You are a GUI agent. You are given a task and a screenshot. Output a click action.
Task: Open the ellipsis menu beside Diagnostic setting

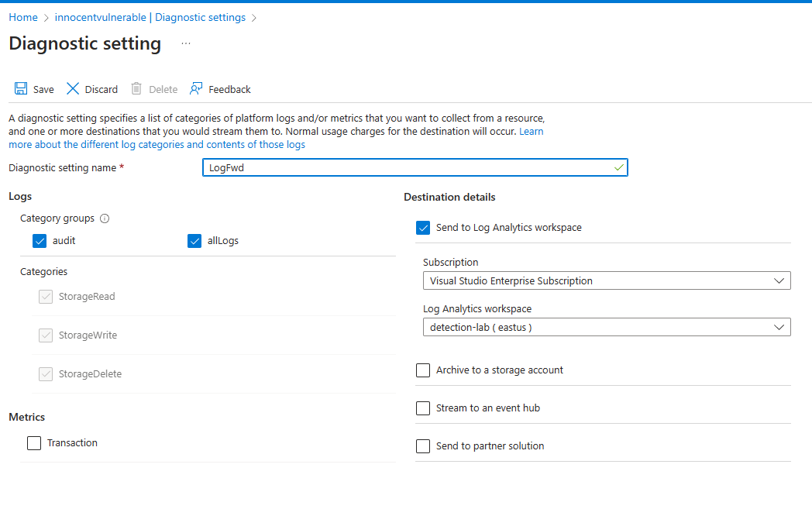186,44
